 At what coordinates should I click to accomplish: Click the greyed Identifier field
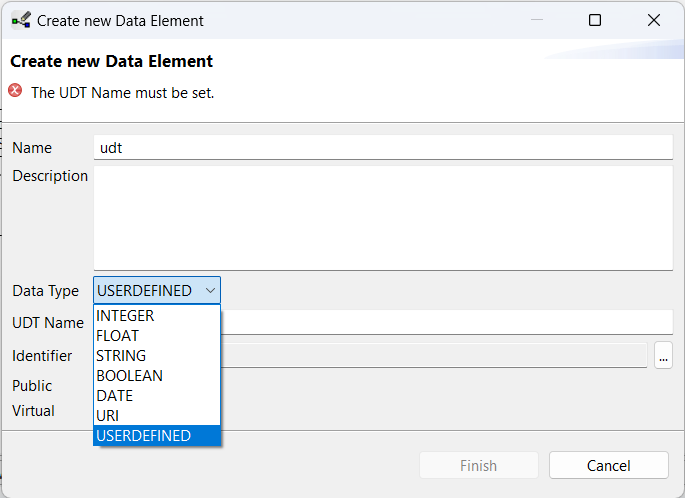pos(434,356)
